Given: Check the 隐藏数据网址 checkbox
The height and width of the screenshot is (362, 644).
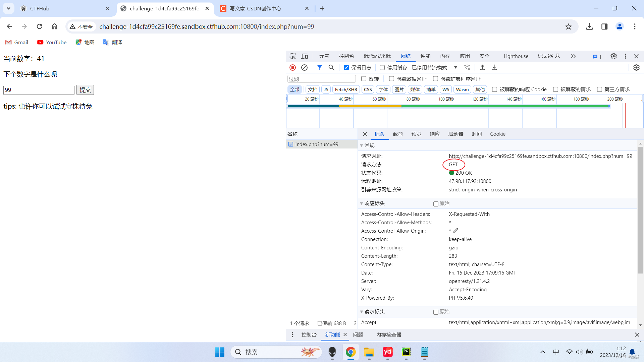Looking at the screenshot, I should click(391, 79).
